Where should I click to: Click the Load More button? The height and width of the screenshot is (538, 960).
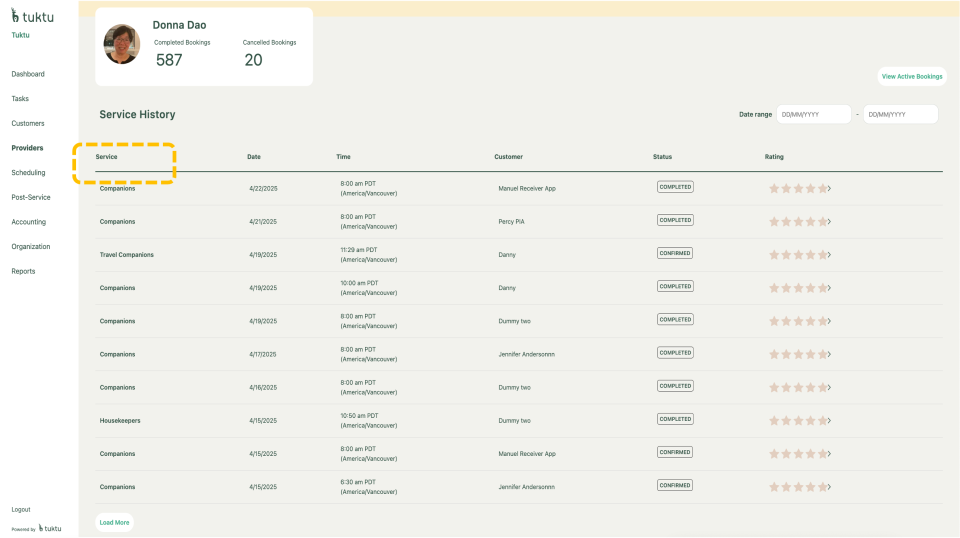[114, 522]
